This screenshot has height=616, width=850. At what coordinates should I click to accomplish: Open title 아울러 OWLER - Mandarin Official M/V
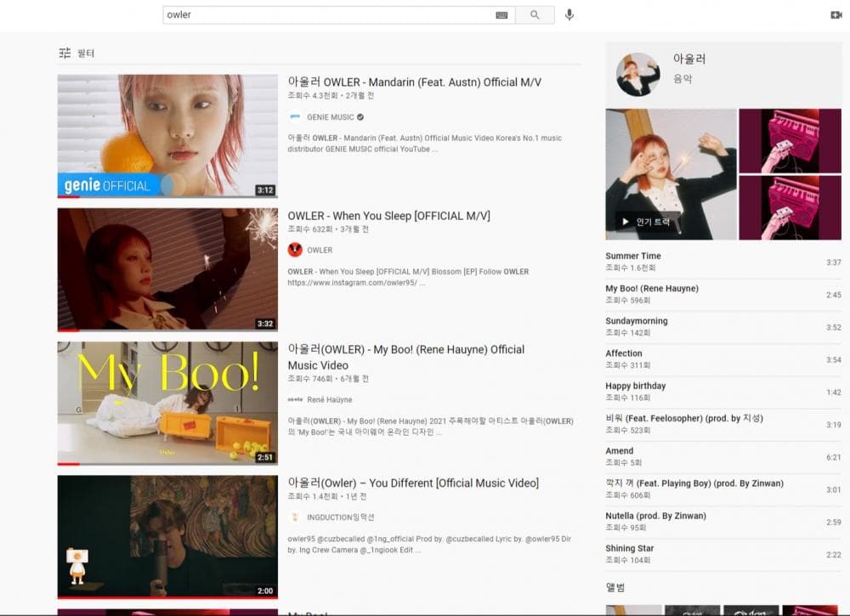pyautogui.click(x=414, y=82)
